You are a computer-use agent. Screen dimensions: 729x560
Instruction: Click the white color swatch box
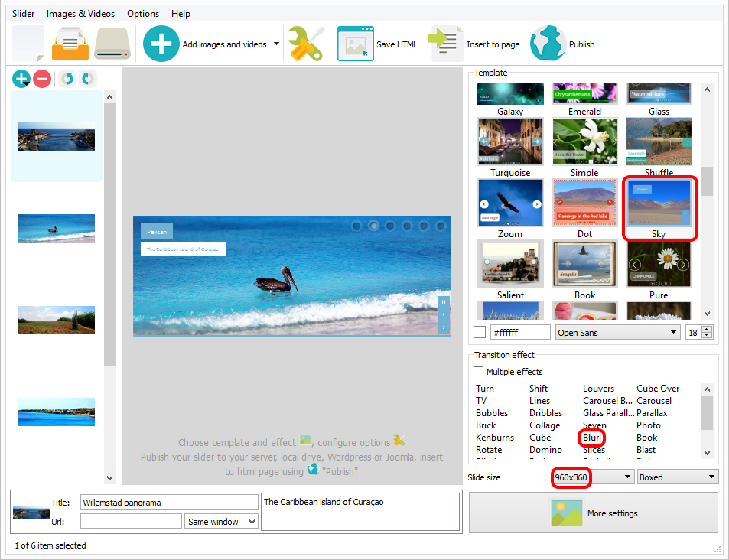pyautogui.click(x=480, y=333)
